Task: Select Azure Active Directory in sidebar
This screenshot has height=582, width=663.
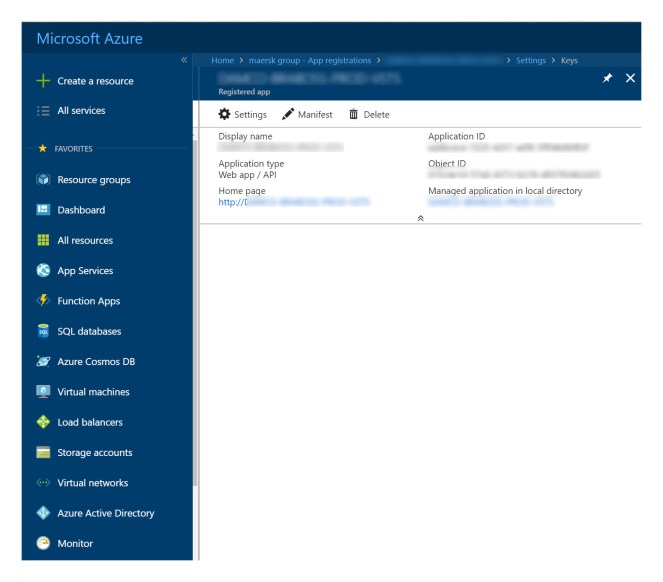Action: [105, 513]
